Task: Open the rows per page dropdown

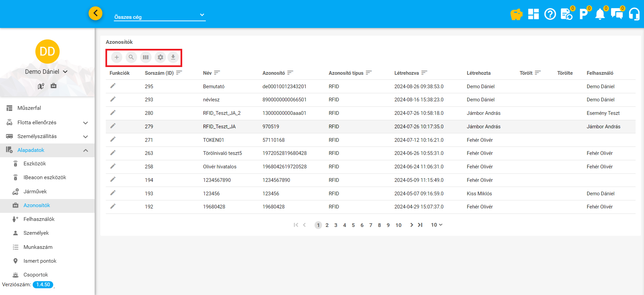Action: [x=437, y=225]
